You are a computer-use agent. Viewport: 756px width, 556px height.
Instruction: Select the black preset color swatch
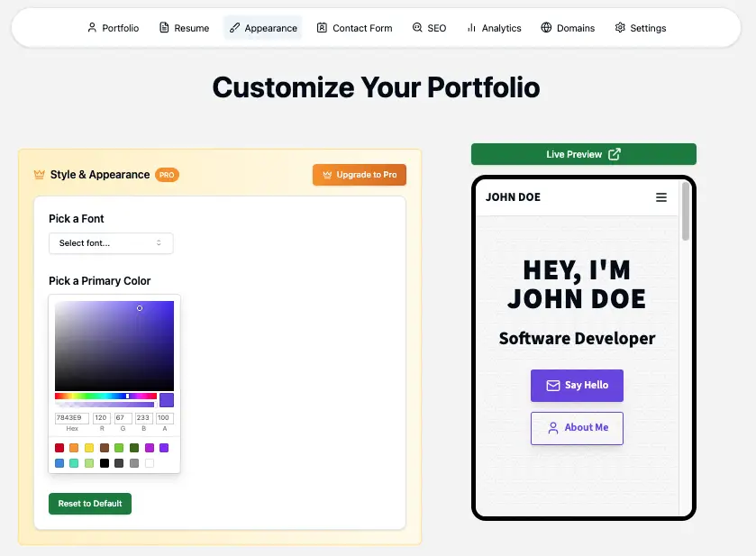(105, 463)
